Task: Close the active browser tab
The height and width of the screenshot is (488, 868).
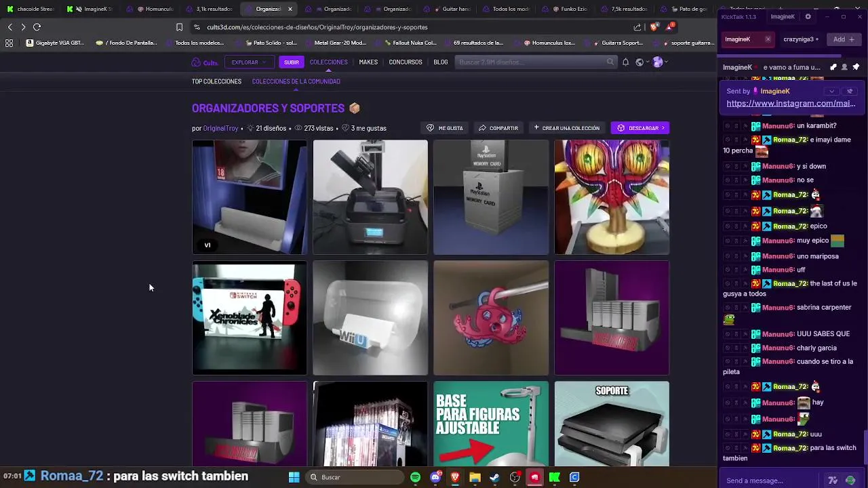Action: 290,9
